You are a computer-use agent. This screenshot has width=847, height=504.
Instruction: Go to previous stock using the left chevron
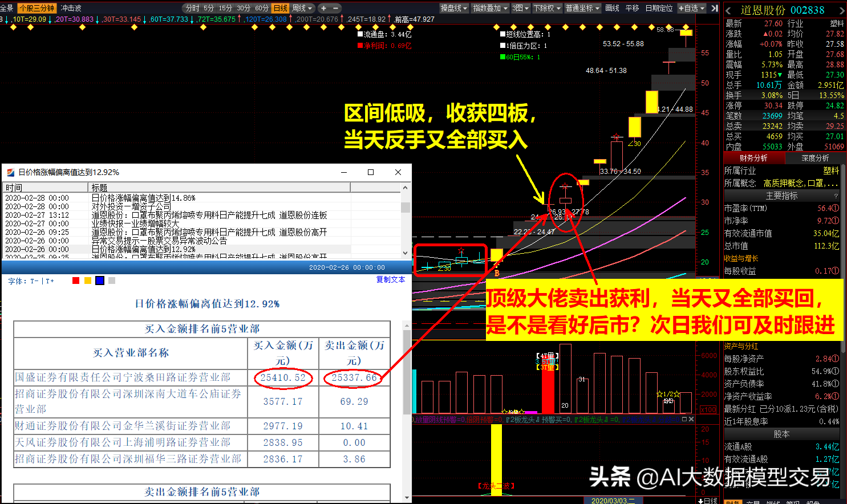729,10
